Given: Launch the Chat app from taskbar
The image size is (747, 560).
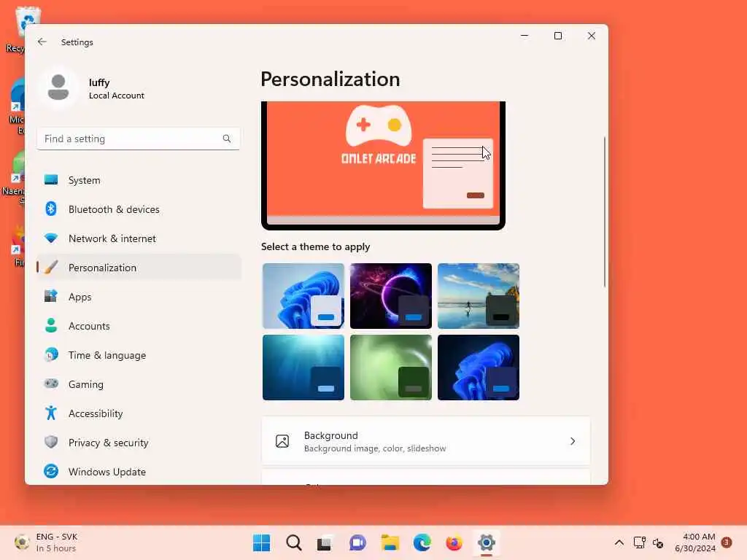Looking at the screenshot, I should [357, 542].
